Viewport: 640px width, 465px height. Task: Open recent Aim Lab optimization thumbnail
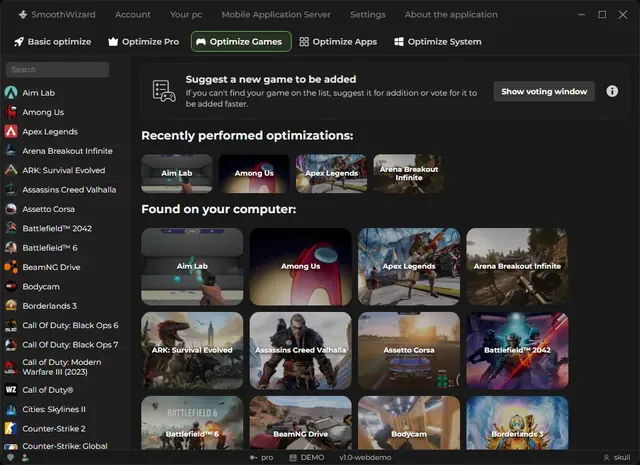click(x=177, y=174)
